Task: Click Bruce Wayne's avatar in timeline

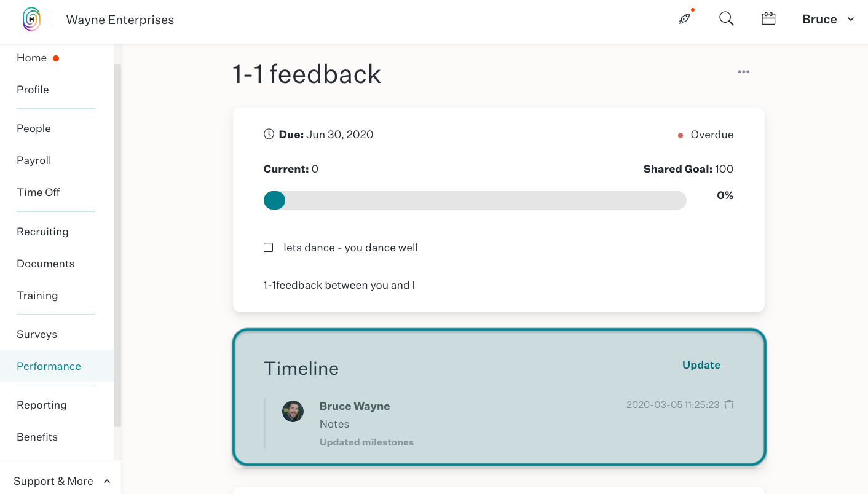Action: point(293,412)
